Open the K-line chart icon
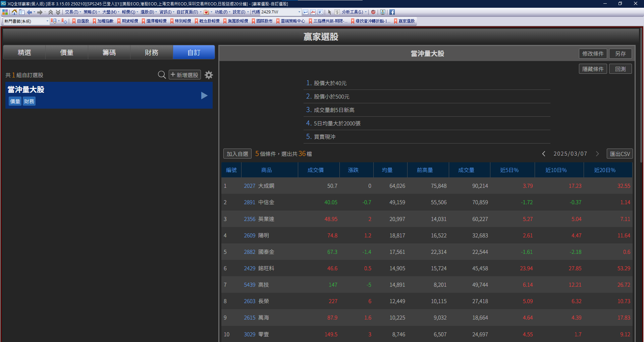This screenshot has height=342, width=644. [320, 12]
